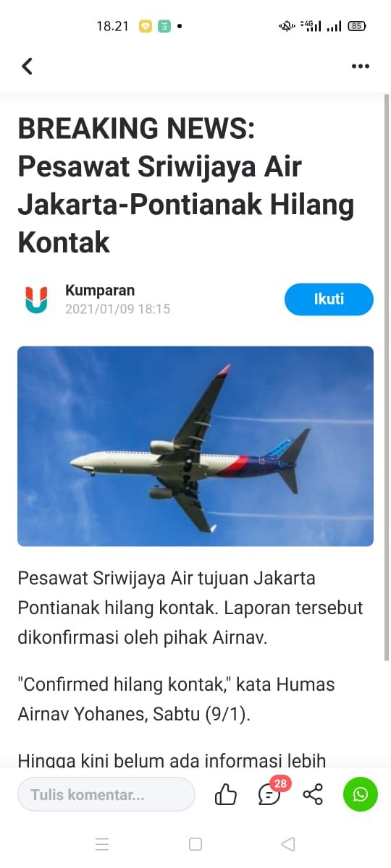Open the three-dot more options menu
The height and width of the screenshot is (868, 391).
click(x=360, y=66)
